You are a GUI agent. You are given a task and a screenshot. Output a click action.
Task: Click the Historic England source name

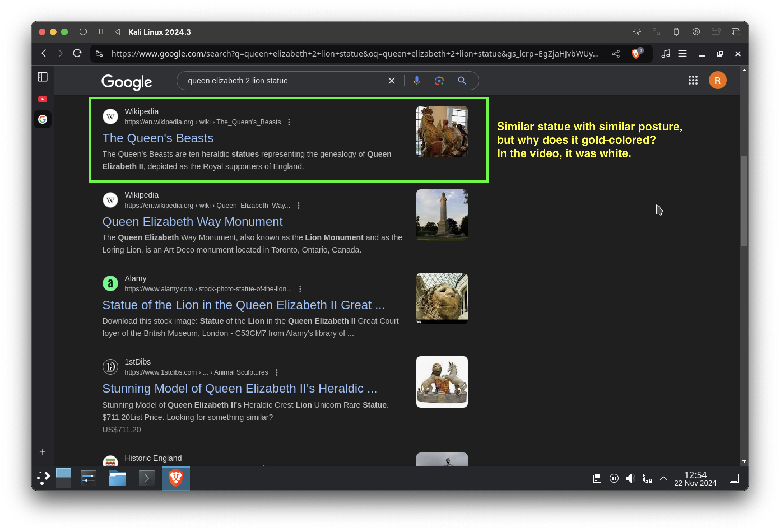(153, 458)
